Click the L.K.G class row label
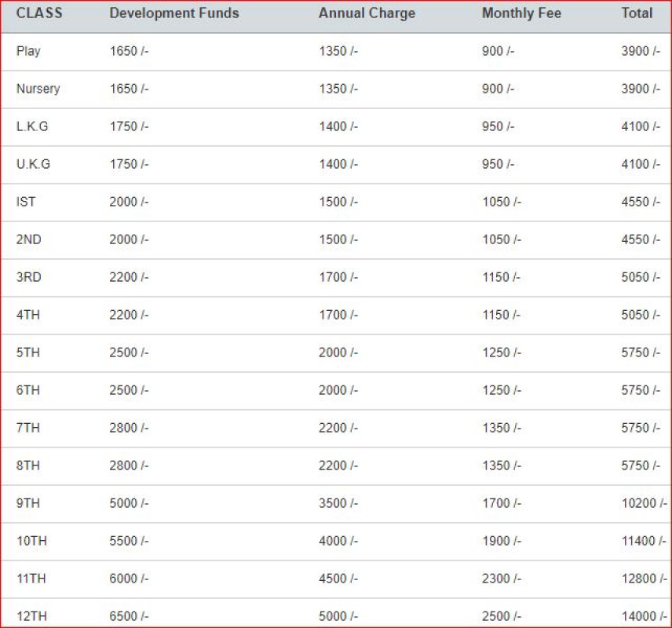 click(x=32, y=126)
